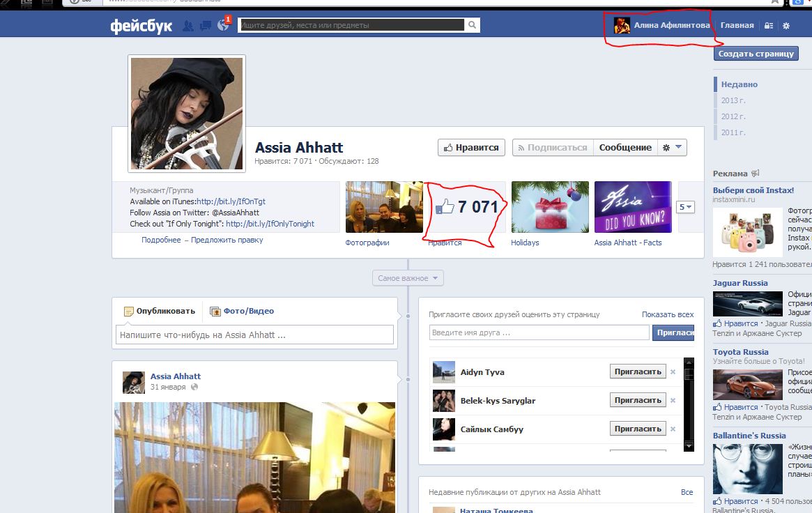812x513 pixels.
Task: Expand the page tabs counter 5 dropdown
Action: [x=685, y=207]
